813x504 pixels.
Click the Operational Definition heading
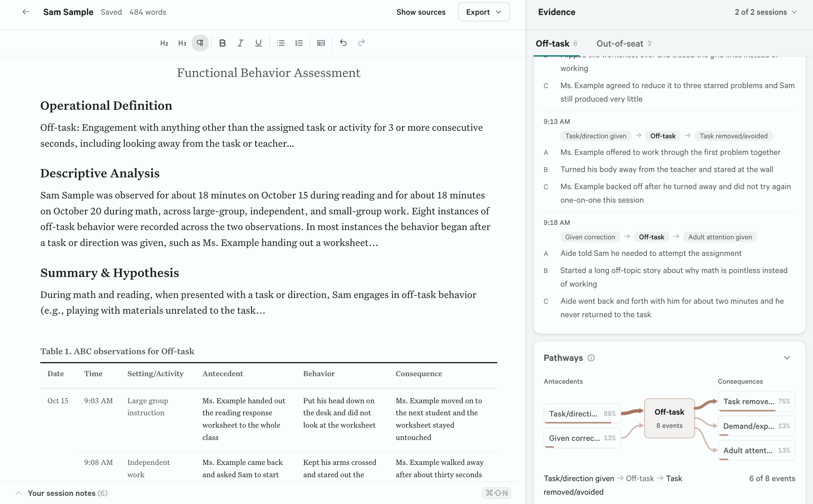106,106
